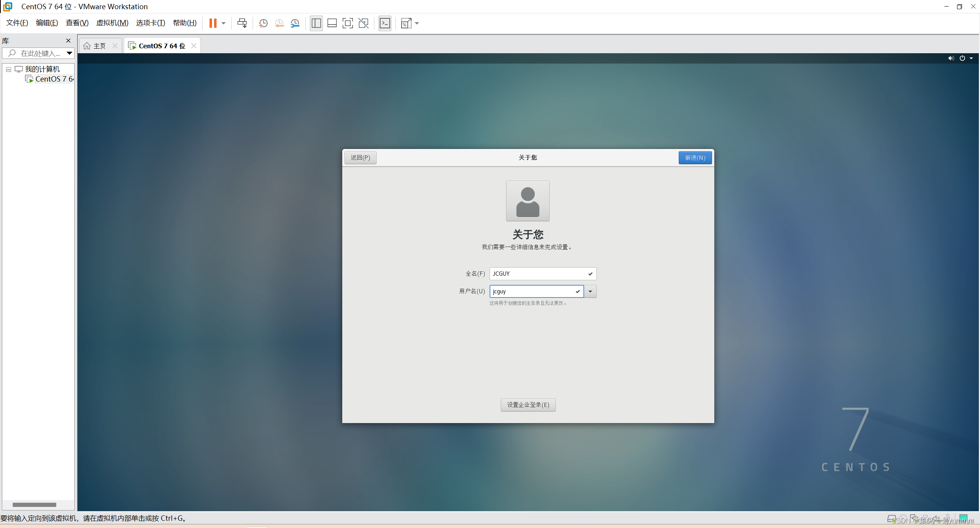This screenshot has width=980, height=528.
Task: Collapse the 我的计算机 tree node
Action: click(x=8, y=69)
